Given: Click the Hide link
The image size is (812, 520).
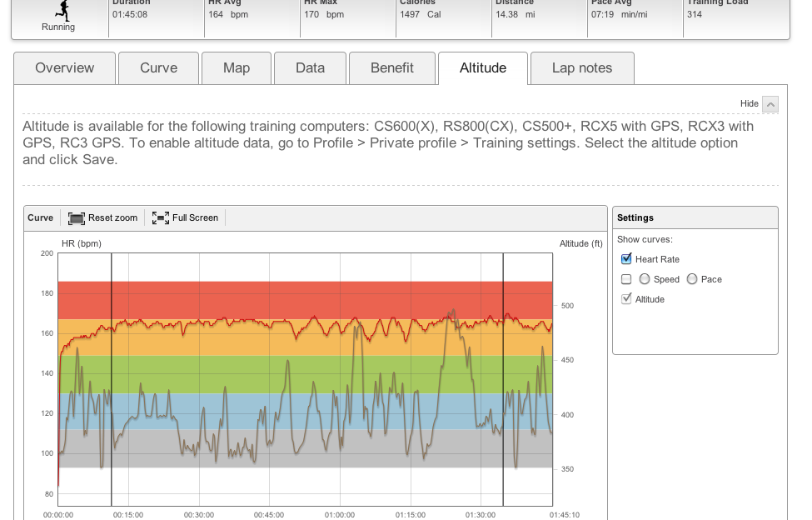Looking at the screenshot, I should 749,103.
